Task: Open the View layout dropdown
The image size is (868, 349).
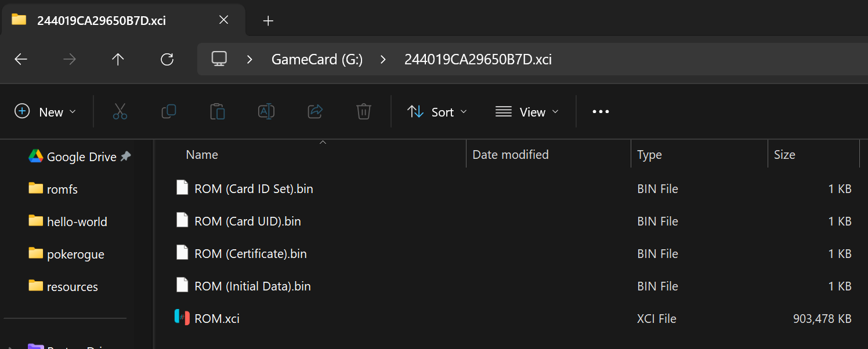Action: (527, 112)
